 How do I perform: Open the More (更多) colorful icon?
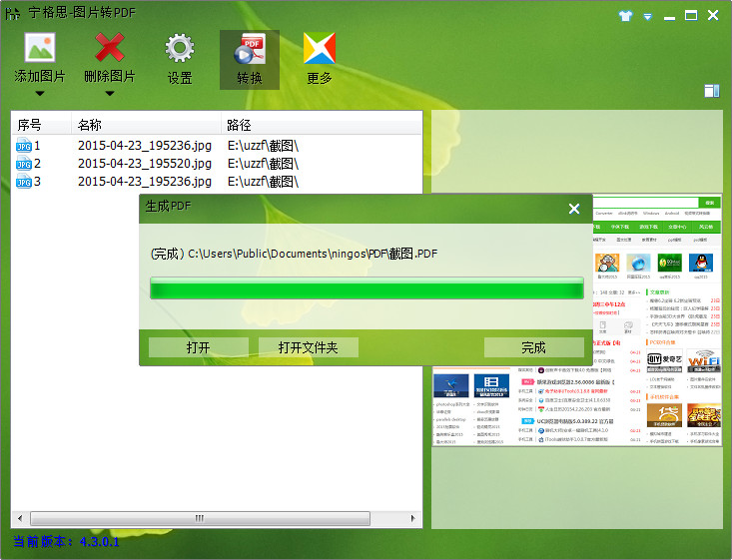(320, 48)
